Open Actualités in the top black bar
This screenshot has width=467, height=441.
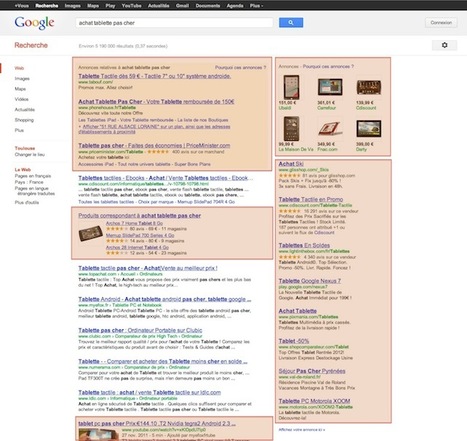[x=158, y=6]
